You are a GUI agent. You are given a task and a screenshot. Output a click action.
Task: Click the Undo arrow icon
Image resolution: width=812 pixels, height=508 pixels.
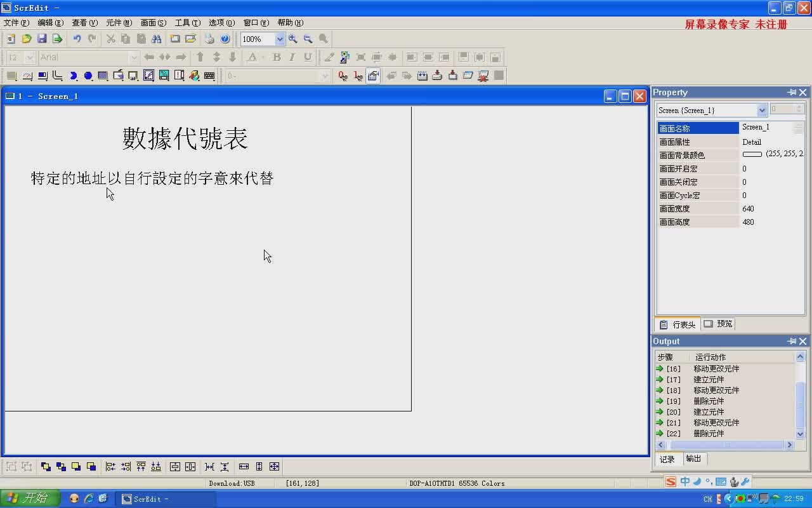77,39
